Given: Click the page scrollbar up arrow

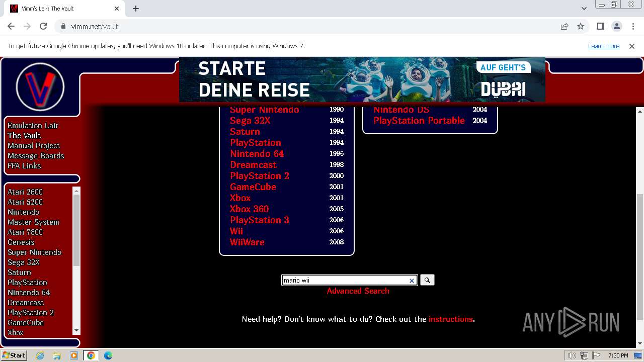Looking at the screenshot, I should coord(640,111).
